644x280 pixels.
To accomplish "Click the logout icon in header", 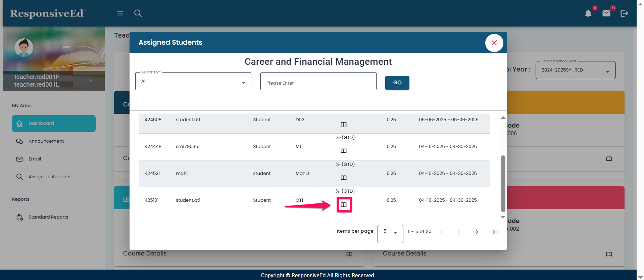I will 624,13.
